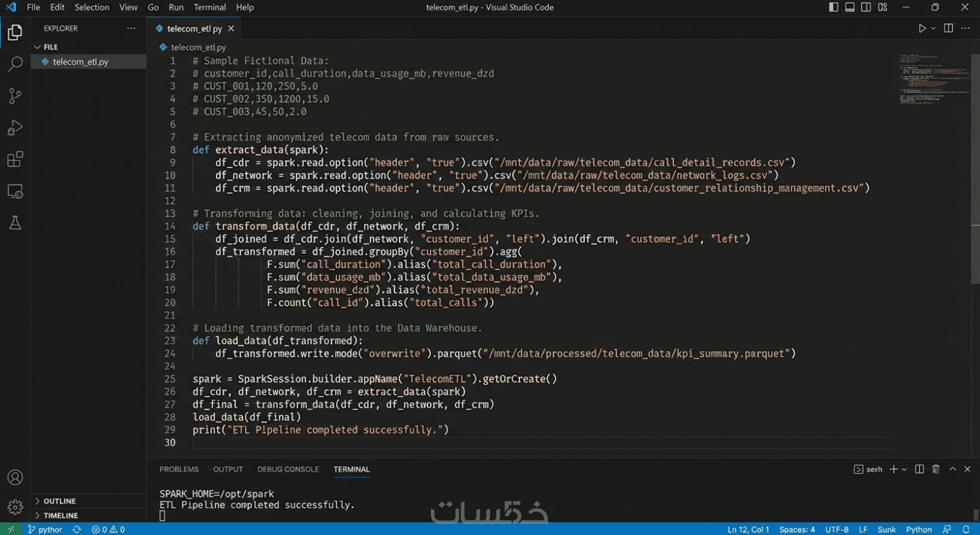The width and height of the screenshot is (980, 535).
Task: Click the Ln 12, Col 1 cursor position
Action: coord(748,529)
